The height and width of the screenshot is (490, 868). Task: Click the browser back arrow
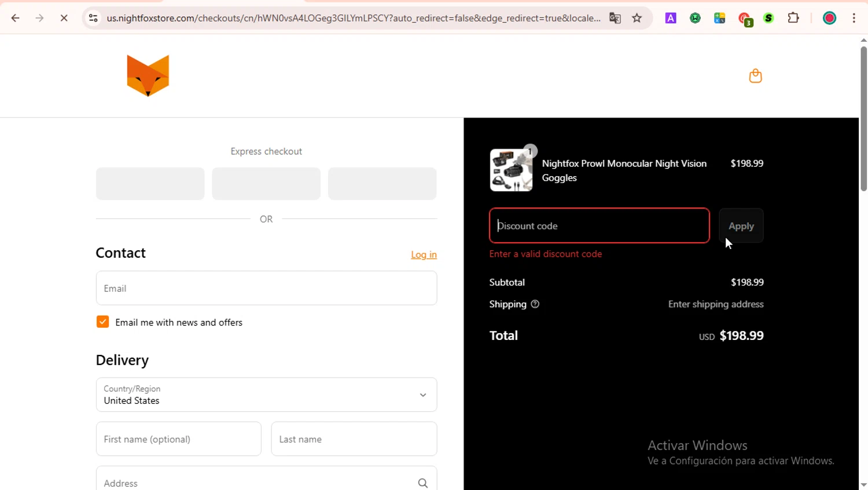coord(16,18)
